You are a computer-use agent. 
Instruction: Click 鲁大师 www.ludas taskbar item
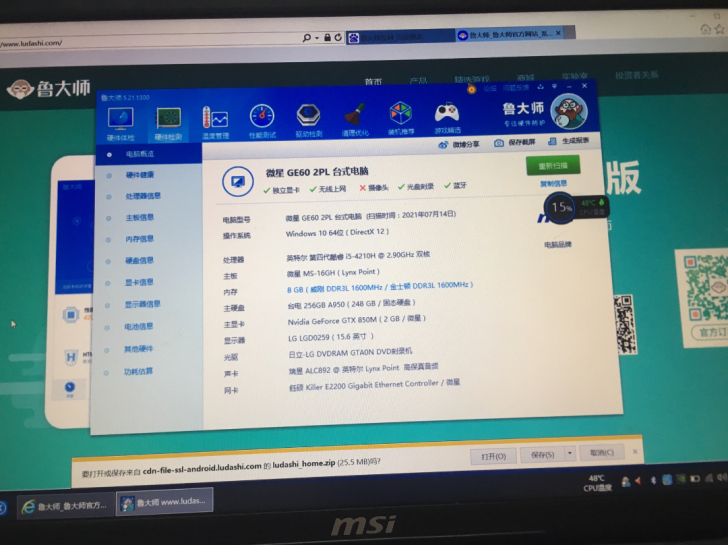[164, 501]
